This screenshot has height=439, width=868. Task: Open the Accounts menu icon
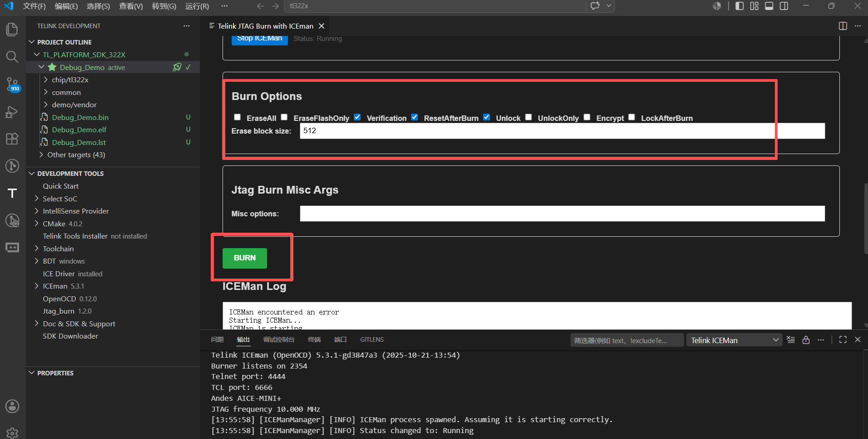click(12, 406)
